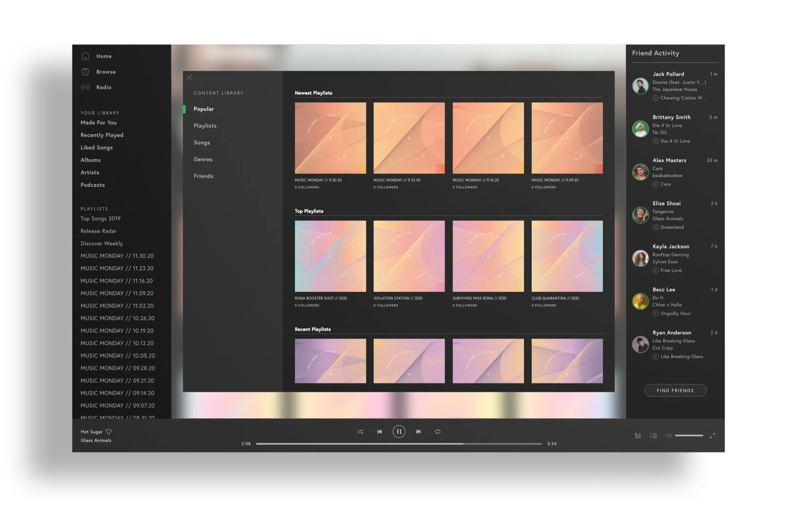
Task: Open Rona Booster Shot playlist cover
Action: (x=330, y=256)
